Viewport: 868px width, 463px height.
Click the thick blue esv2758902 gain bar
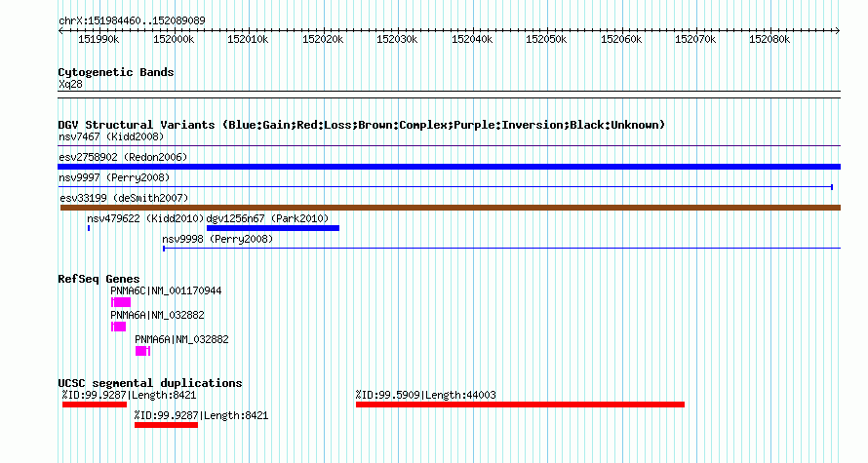(449, 167)
